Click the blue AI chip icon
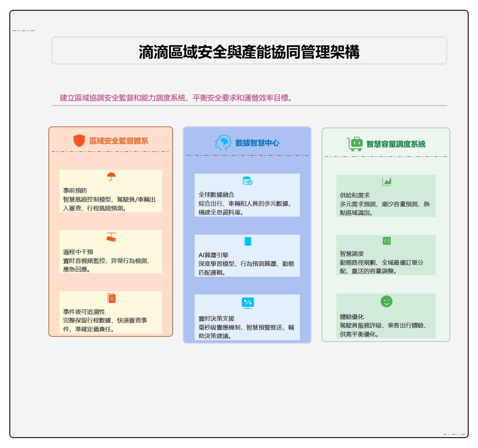 (x=248, y=241)
